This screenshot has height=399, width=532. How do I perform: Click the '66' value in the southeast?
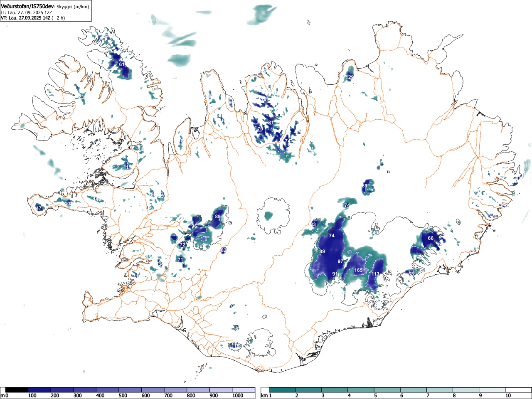coord(431,238)
